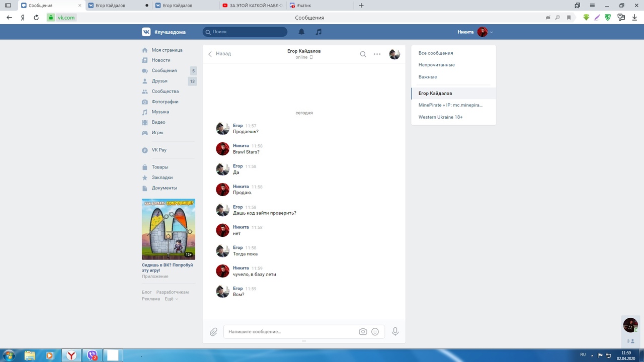Click the search icon in chat header
The height and width of the screenshot is (362, 644).
[363, 54]
